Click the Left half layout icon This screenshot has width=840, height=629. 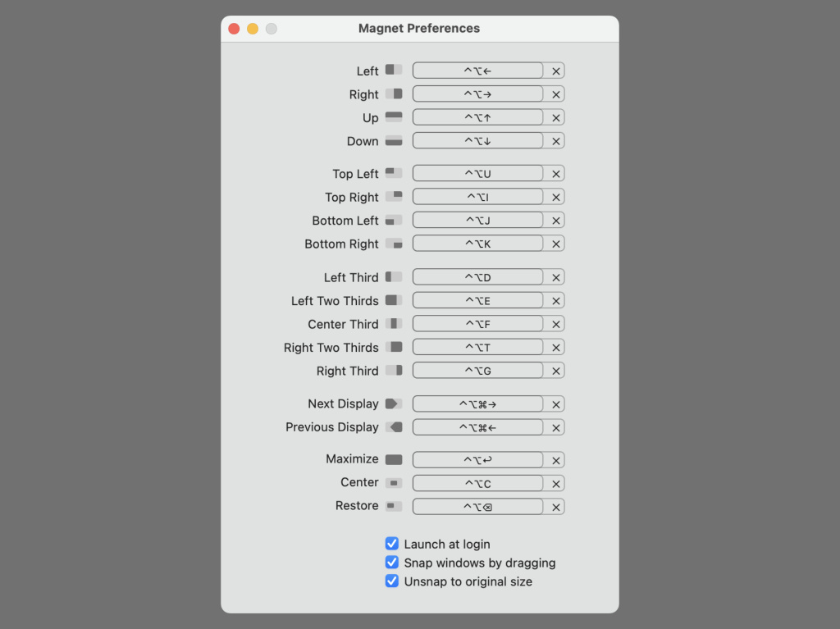[394, 71]
